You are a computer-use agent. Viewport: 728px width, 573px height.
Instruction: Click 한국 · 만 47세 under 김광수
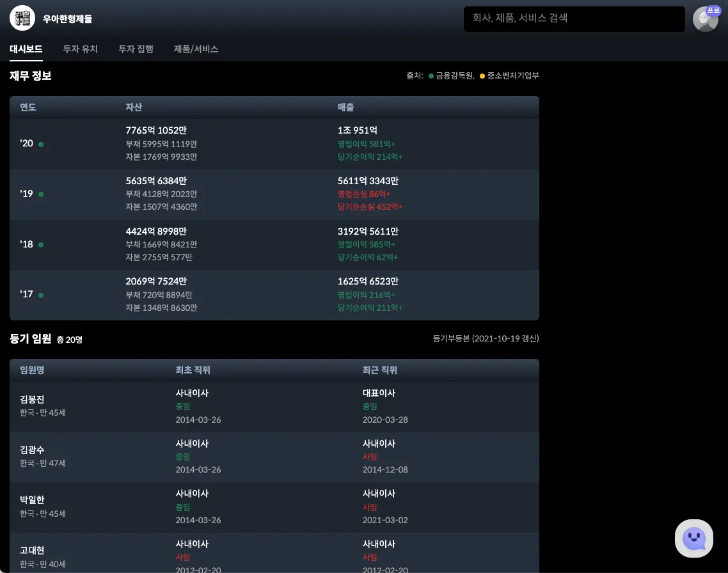43,463
